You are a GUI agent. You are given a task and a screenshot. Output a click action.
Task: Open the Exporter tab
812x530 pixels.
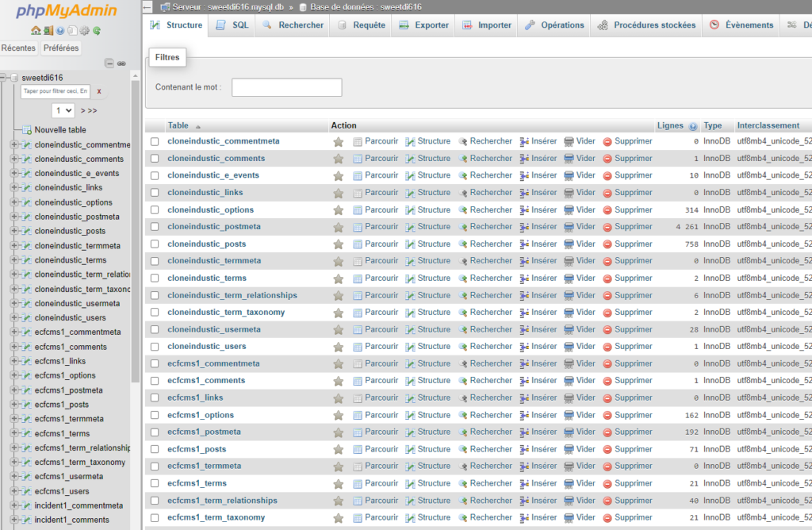(424, 25)
